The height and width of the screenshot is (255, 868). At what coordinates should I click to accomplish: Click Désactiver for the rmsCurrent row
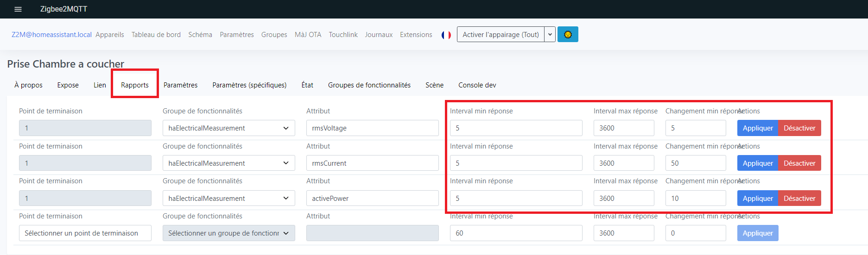point(799,163)
